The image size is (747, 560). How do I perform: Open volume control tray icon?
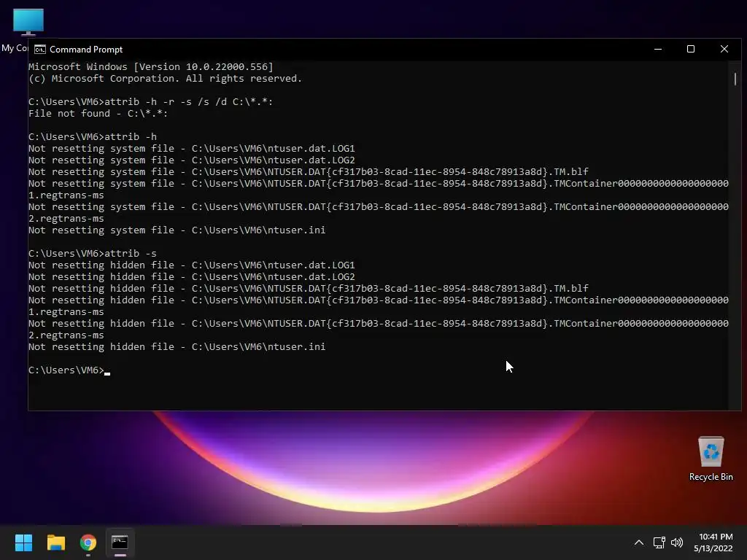pos(677,542)
